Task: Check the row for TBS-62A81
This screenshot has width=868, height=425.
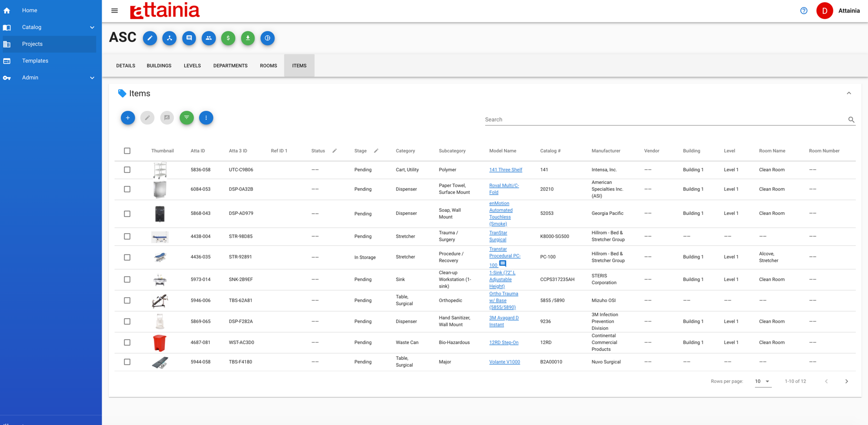Action: pos(127,300)
